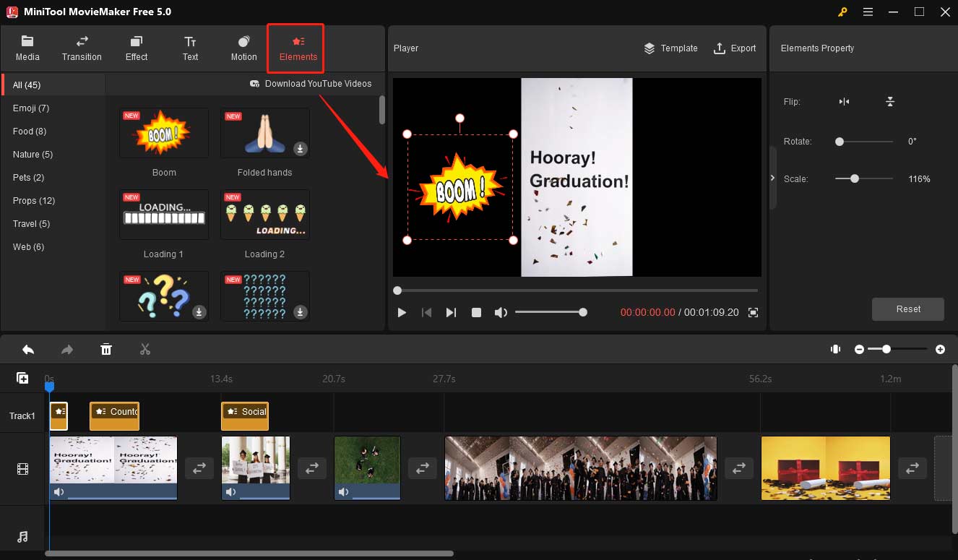The height and width of the screenshot is (560, 958).
Task: Flip the Boom element horizontally
Action: click(844, 102)
